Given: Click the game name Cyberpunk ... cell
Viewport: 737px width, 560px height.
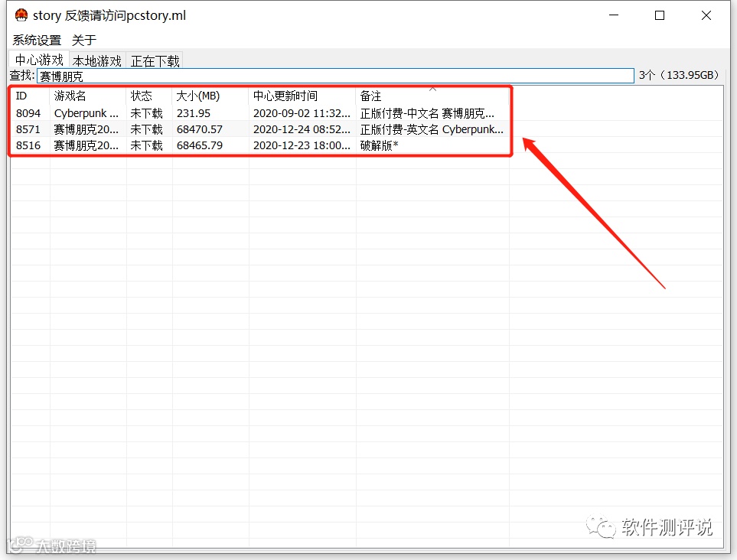Looking at the screenshot, I should 86,113.
